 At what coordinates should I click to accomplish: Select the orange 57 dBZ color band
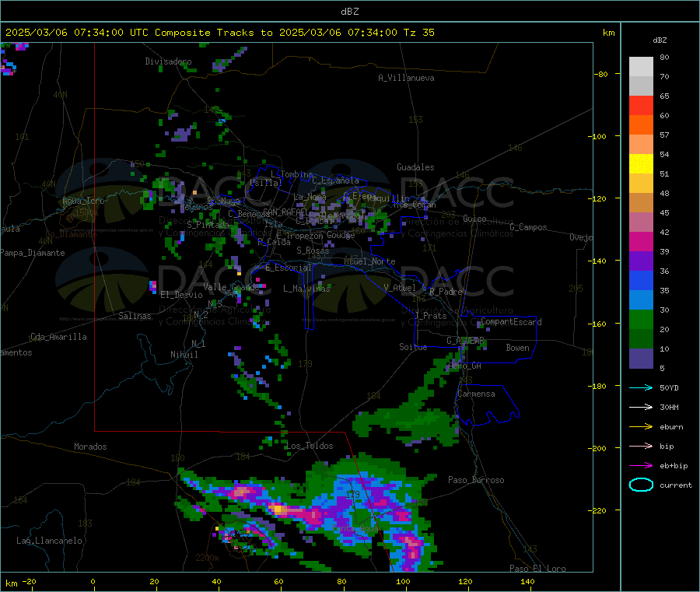pyautogui.click(x=641, y=125)
